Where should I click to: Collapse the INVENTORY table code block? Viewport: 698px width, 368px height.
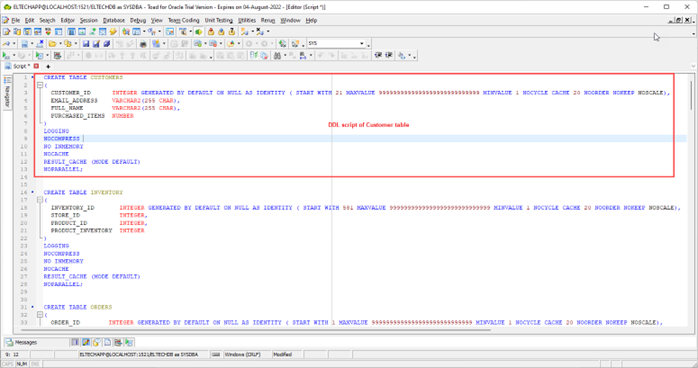click(x=40, y=200)
